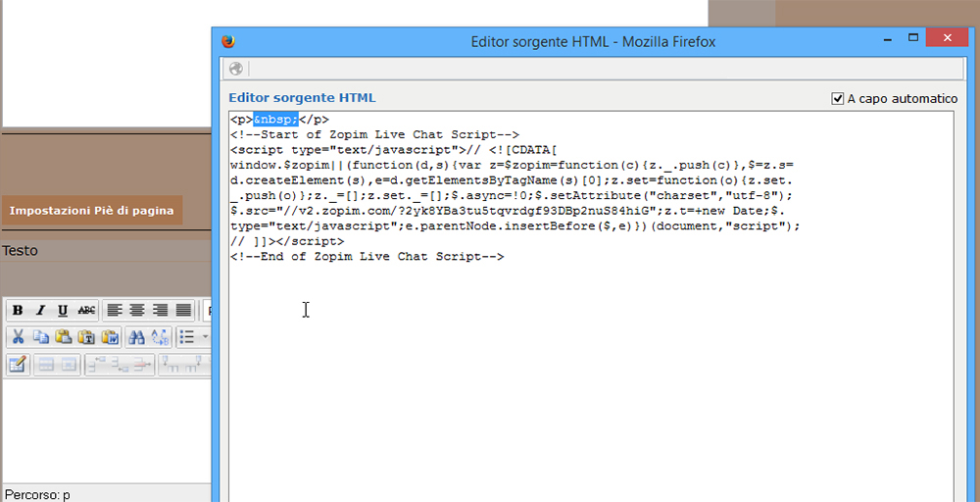This screenshot has height=502, width=980.
Task: Toggle bold formatting in the Testo editor
Action: [18, 310]
